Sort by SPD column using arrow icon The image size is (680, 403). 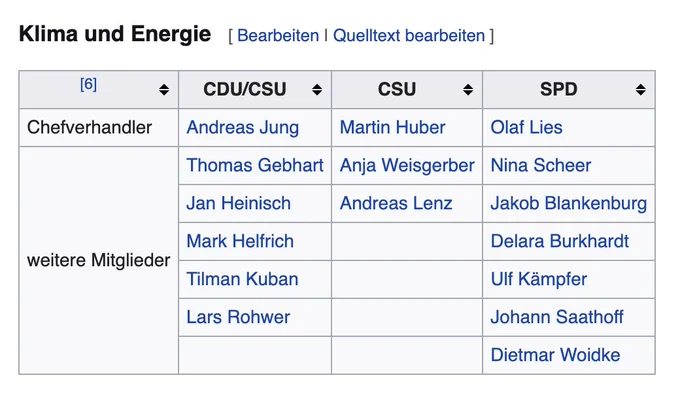pyautogui.click(x=641, y=90)
